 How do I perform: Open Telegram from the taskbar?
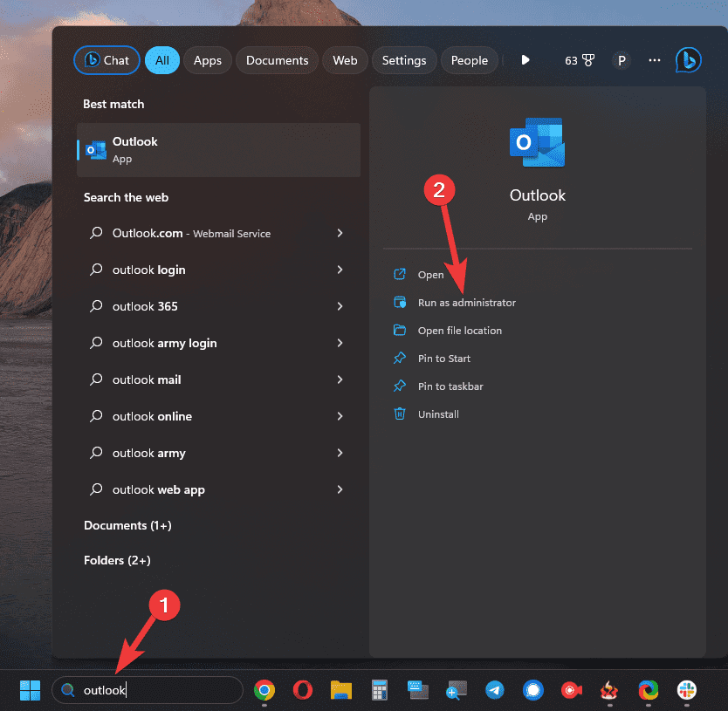coord(495,690)
